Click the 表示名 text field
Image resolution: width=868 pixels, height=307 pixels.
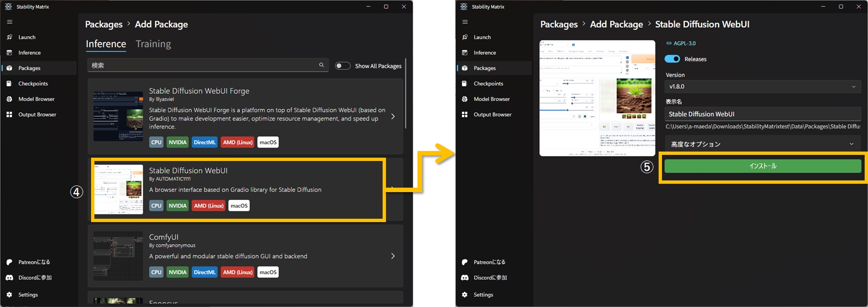coord(762,114)
